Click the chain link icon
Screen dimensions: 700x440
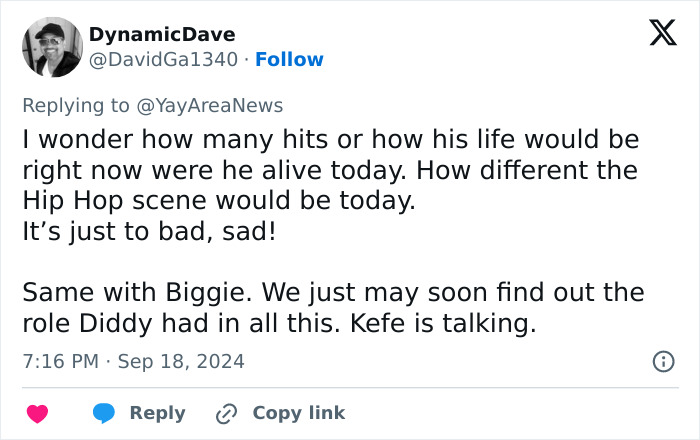tap(227, 413)
